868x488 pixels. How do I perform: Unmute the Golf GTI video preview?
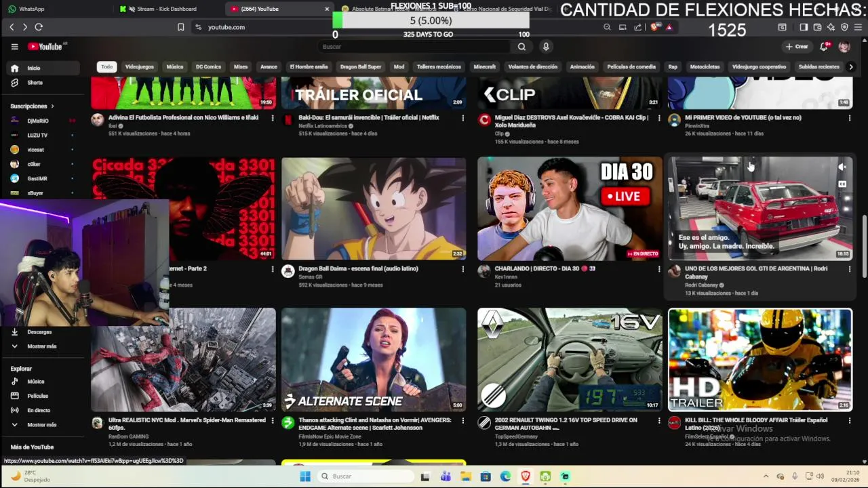coord(842,167)
